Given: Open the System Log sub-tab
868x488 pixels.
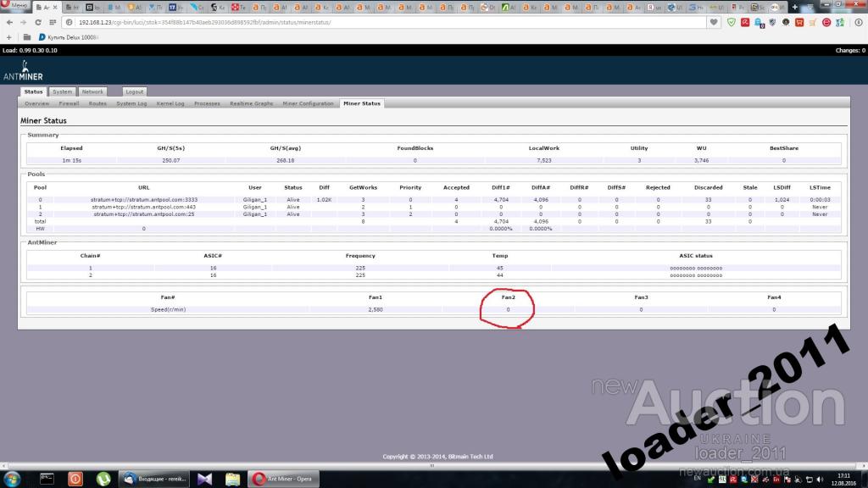Looking at the screenshot, I should (x=131, y=103).
